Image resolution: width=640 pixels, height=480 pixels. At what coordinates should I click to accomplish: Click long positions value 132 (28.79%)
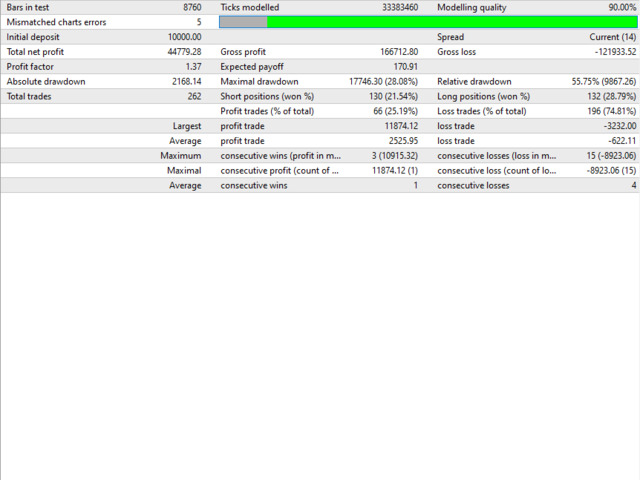point(611,96)
